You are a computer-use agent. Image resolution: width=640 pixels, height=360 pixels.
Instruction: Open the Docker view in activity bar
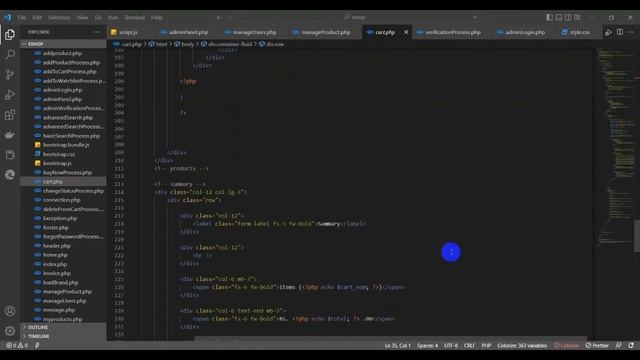click(x=10, y=135)
